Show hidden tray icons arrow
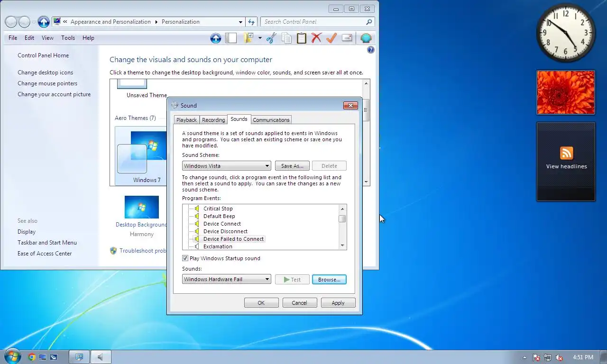This screenshot has width=607, height=364. click(x=524, y=357)
